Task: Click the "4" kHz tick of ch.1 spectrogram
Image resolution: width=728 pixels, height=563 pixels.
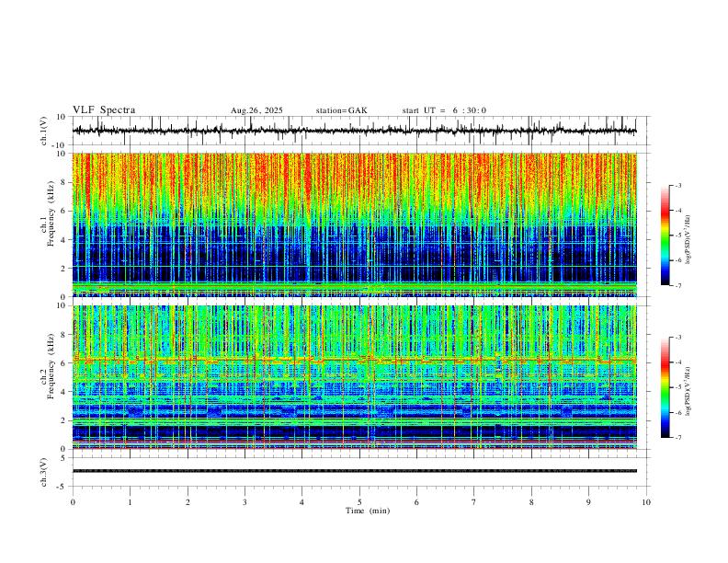Action: 64,240
